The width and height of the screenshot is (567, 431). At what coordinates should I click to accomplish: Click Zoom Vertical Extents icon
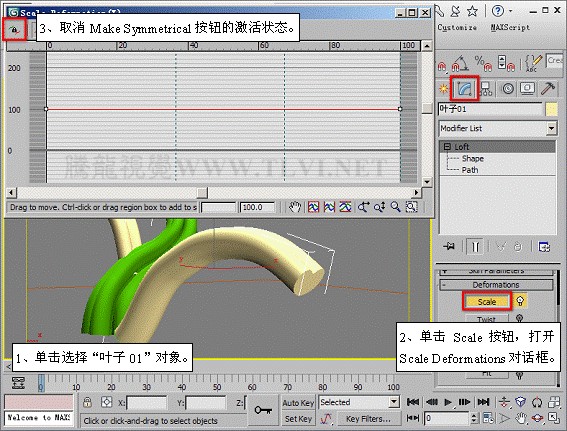coord(345,207)
